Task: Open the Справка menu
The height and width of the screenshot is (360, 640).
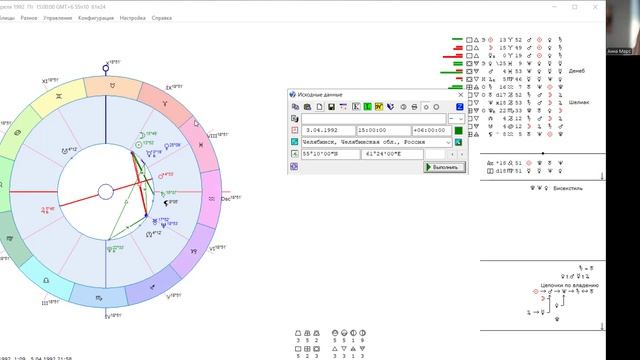Action: pos(162,18)
